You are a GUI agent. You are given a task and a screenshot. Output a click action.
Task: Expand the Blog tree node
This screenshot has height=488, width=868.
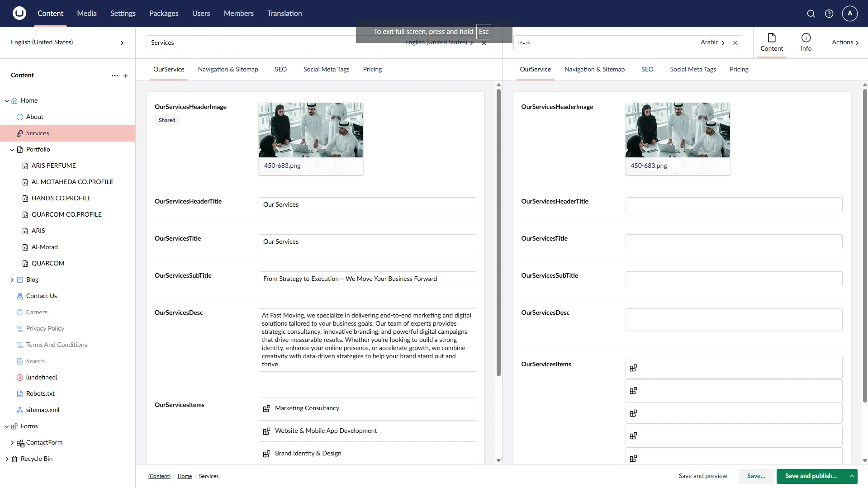[12, 280]
